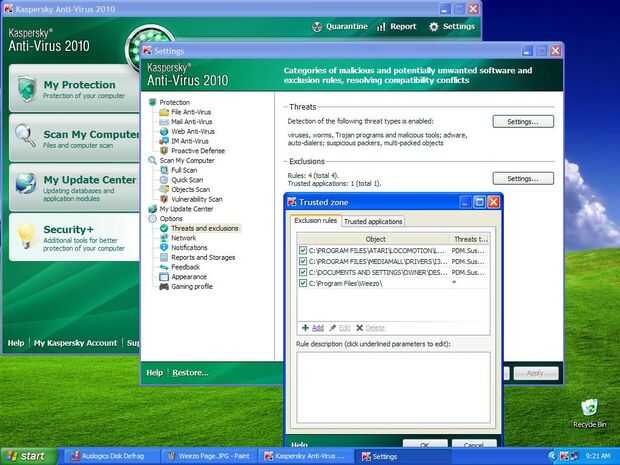Select Mail Anti-Virus in settings tree
620x465 pixels.
[x=191, y=122]
